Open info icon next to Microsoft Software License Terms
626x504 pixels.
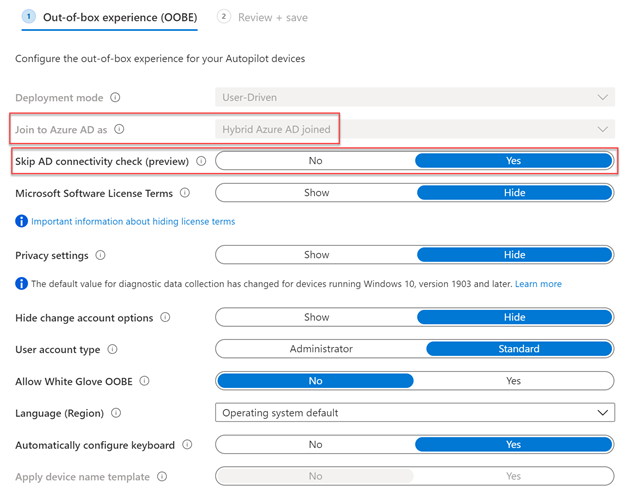pos(185,193)
